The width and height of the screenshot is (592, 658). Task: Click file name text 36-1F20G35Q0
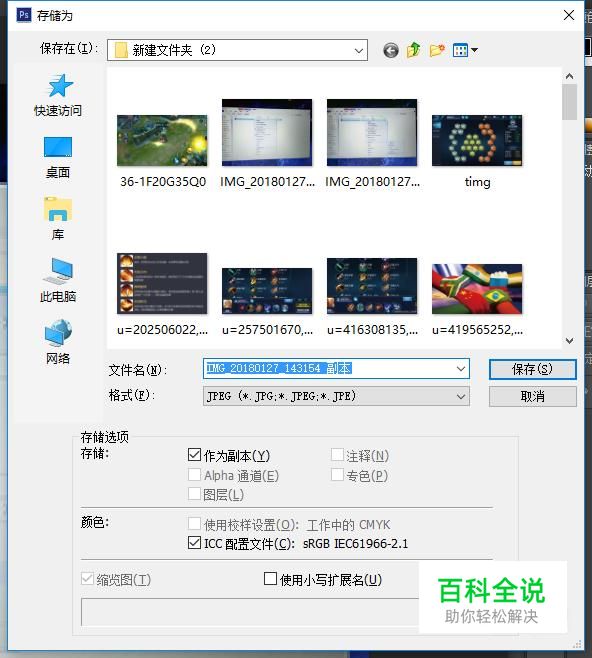pyautogui.click(x=163, y=182)
